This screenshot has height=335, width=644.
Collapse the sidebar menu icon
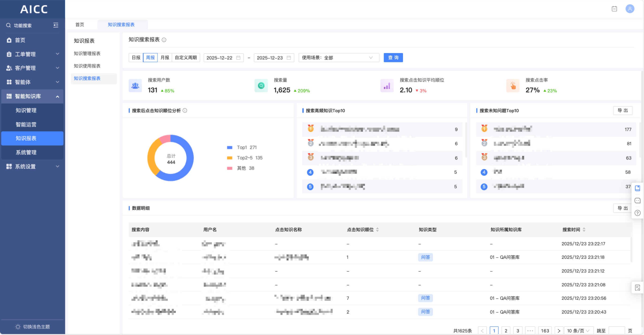click(56, 25)
